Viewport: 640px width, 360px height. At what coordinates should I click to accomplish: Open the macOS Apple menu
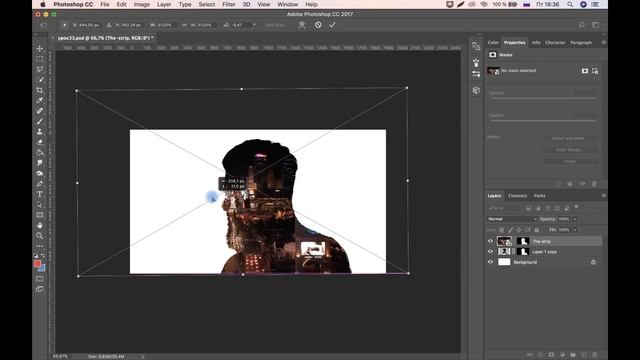point(42,4)
